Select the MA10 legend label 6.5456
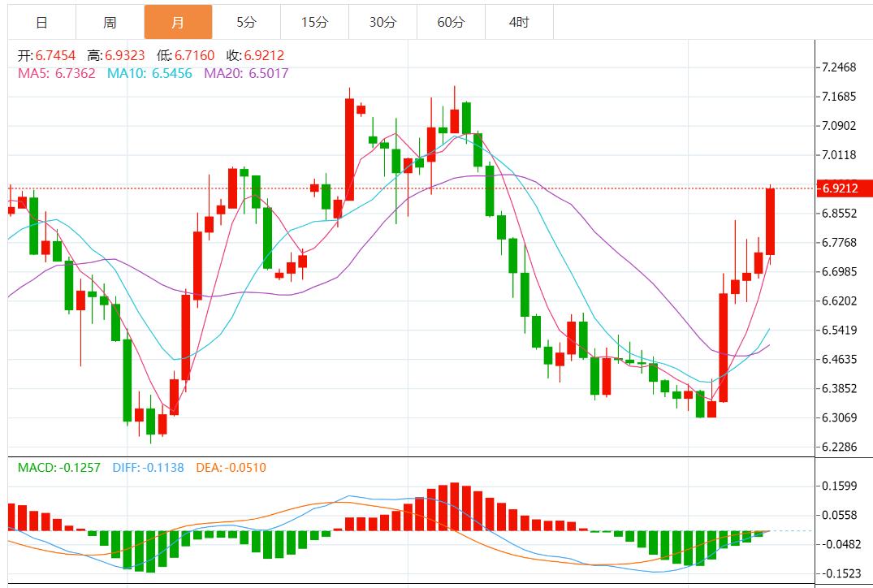Image resolution: width=873 pixels, height=588 pixels. (149, 73)
